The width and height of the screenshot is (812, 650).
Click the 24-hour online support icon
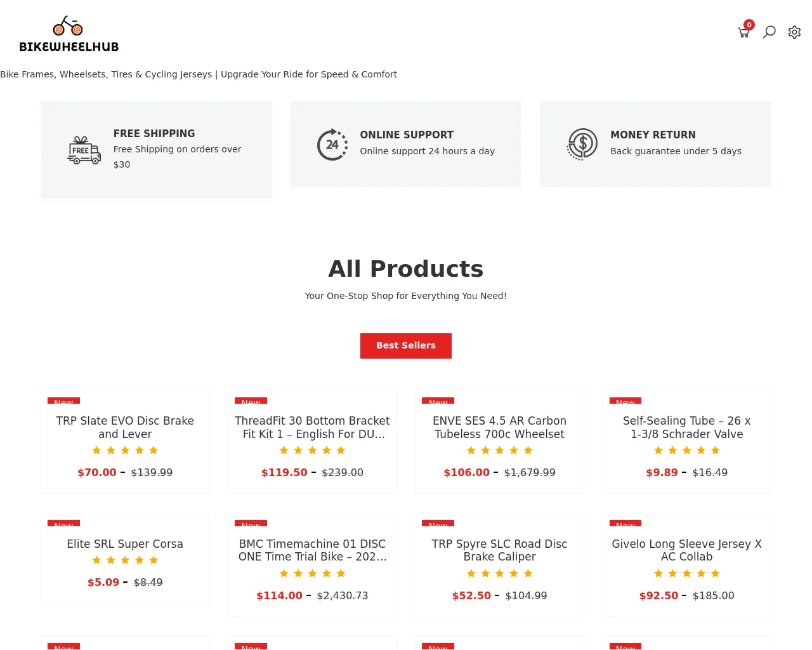332,145
